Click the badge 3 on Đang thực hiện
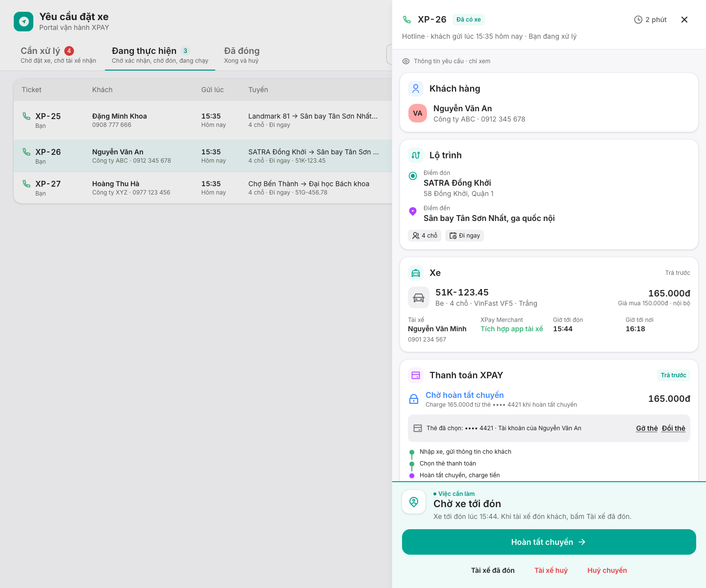The image size is (706, 588). pyautogui.click(x=185, y=51)
